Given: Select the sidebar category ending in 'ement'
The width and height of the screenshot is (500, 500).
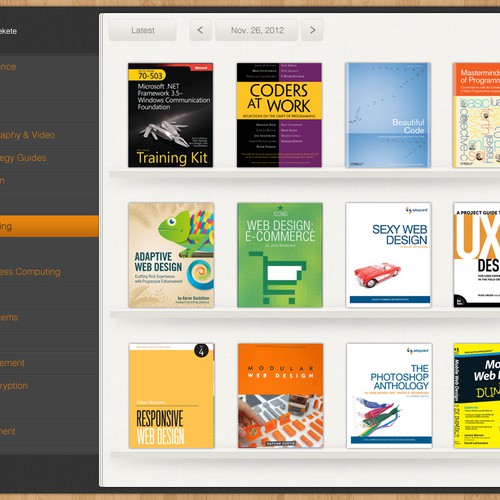Looking at the screenshot, I should (x=49, y=363).
